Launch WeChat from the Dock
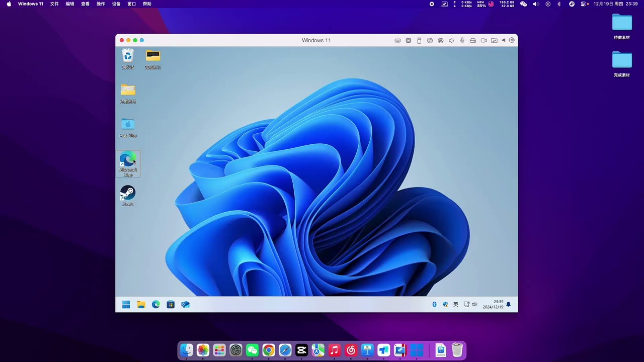Image resolution: width=644 pixels, height=362 pixels. pyautogui.click(x=252, y=350)
